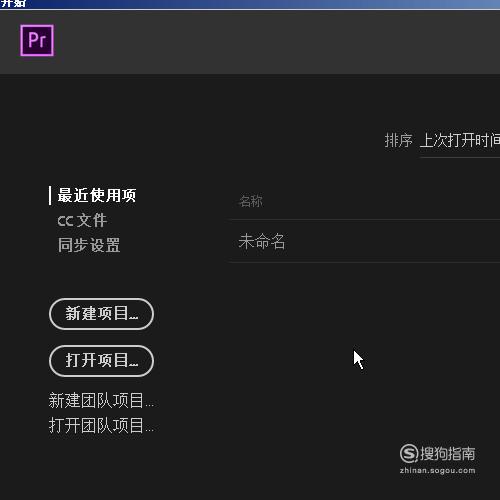Click the 新建项目... button
500x500 pixels.
(x=101, y=314)
